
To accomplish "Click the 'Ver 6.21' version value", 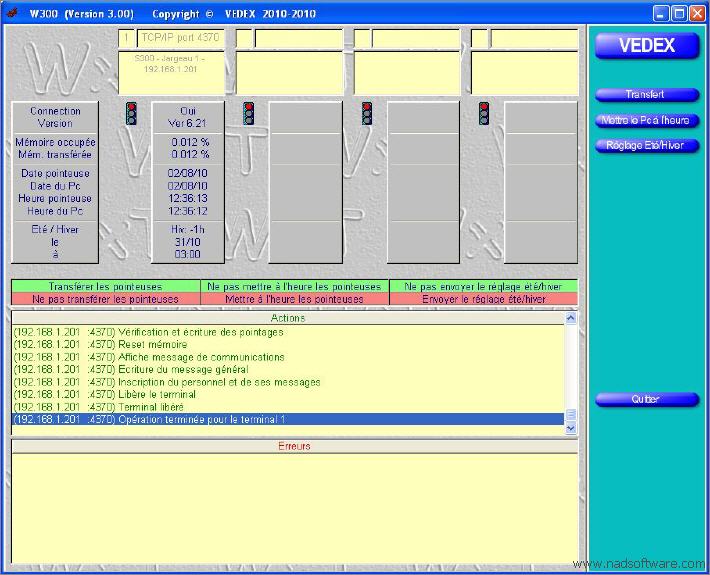I will click(187, 123).
